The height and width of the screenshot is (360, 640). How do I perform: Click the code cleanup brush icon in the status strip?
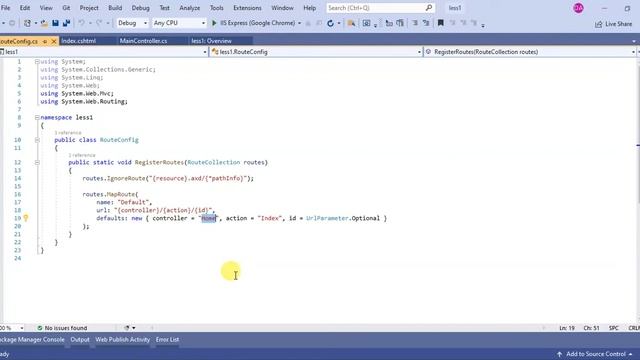click(127, 328)
